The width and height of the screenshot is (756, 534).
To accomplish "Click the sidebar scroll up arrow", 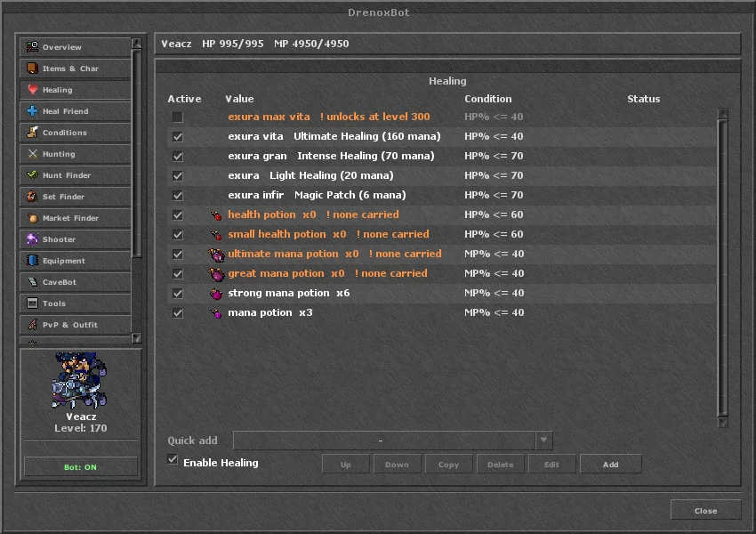I will (x=136, y=44).
